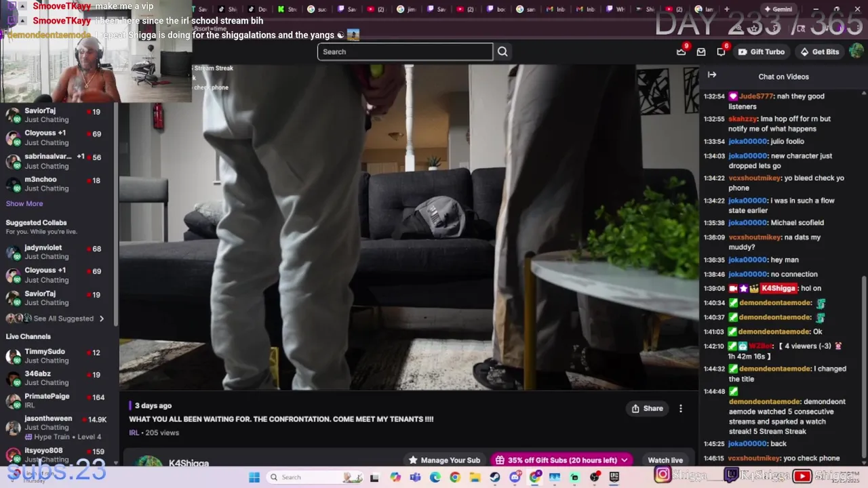Click the Get Bits button
Image resolution: width=868 pixels, height=488 pixels.
click(x=819, y=52)
